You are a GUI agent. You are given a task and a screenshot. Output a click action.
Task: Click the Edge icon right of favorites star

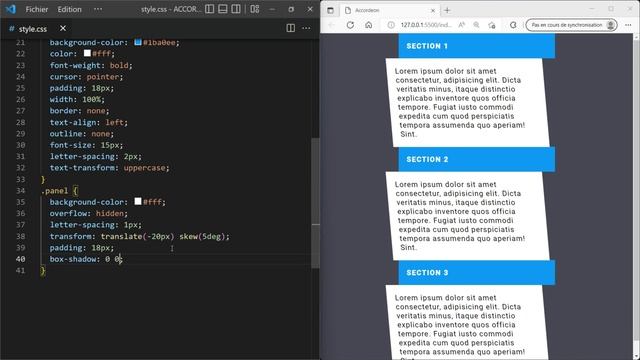[x=513, y=25]
